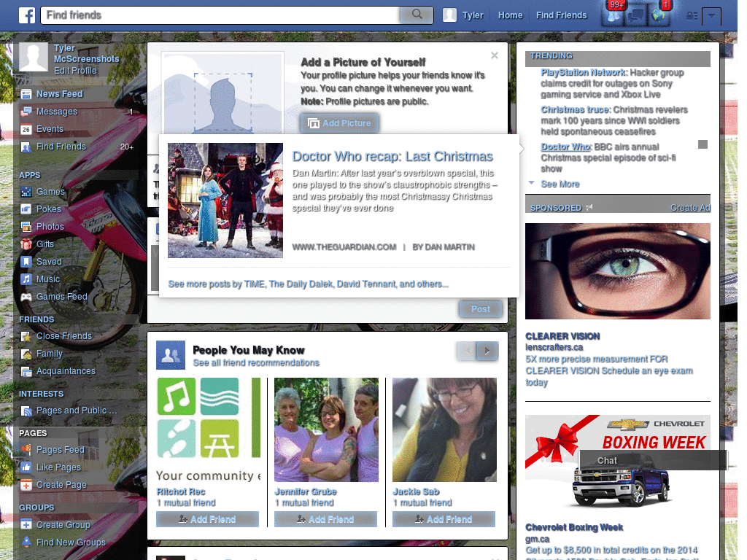Expand See More trending topics
This screenshot has width=747, height=560.
tap(560, 184)
